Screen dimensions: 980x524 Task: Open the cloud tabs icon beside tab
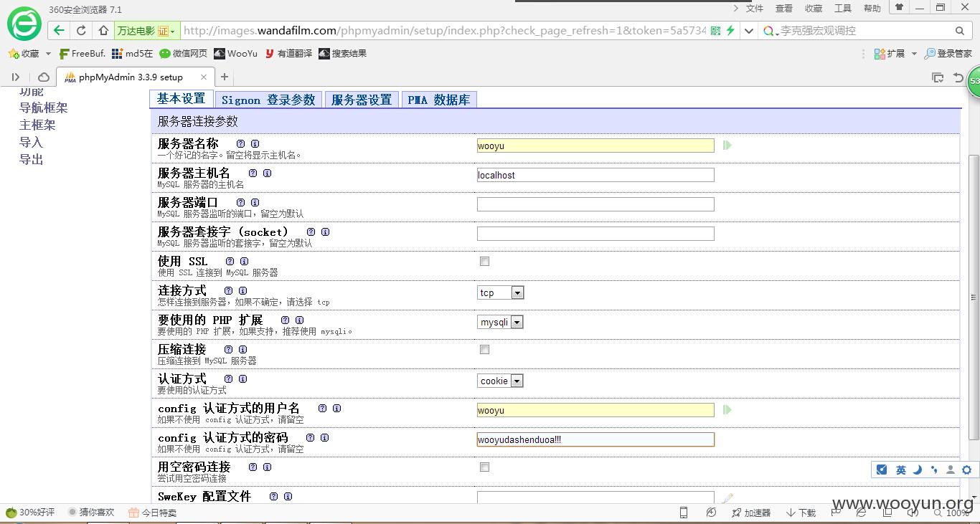(x=44, y=77)
